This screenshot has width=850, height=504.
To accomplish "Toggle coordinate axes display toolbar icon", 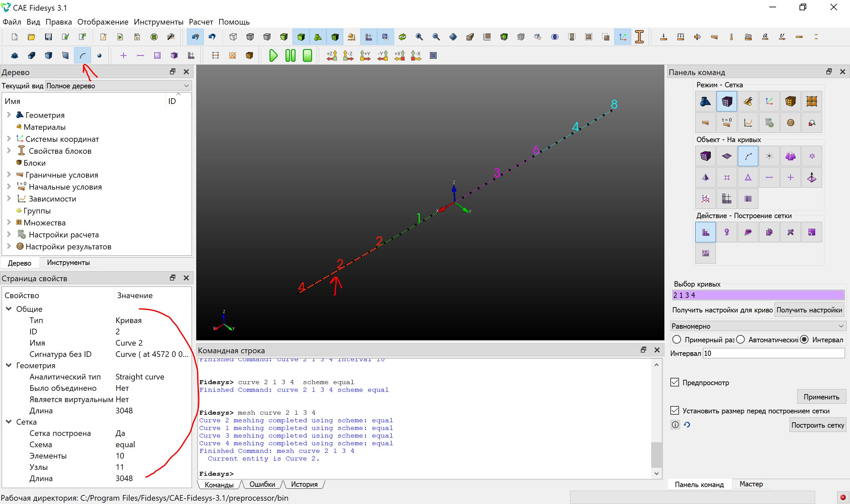I will (x=623, y=37).
